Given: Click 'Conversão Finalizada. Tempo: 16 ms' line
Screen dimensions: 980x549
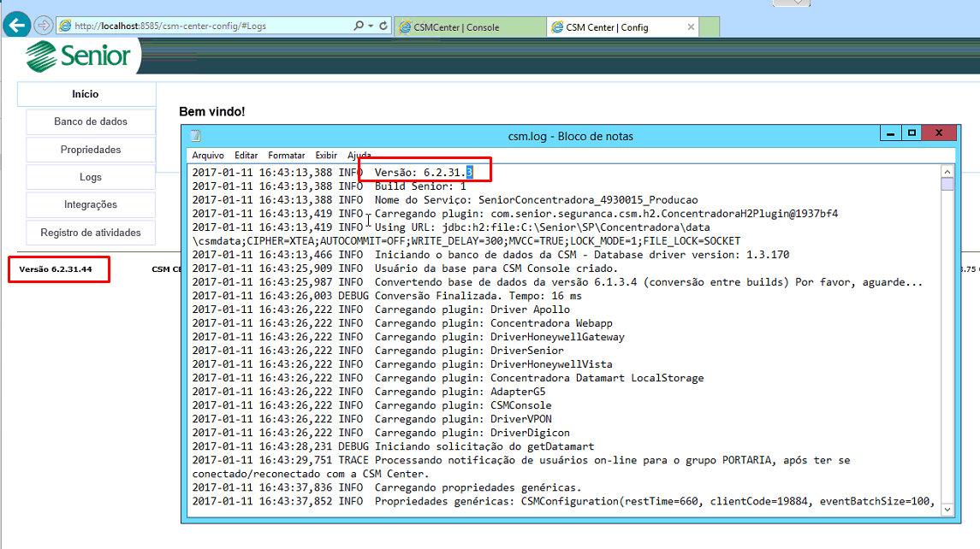Looking at the screenshot, I should point(478,295).
